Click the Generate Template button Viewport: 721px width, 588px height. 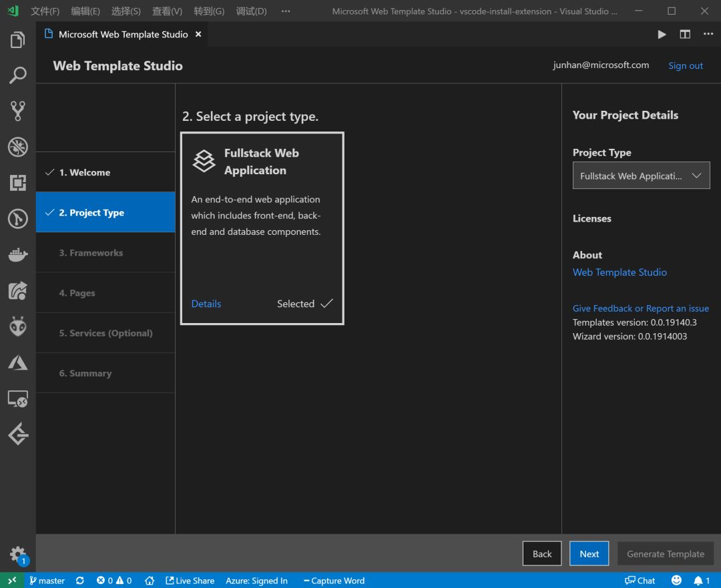pyautogui.click(x=666, y=554)
